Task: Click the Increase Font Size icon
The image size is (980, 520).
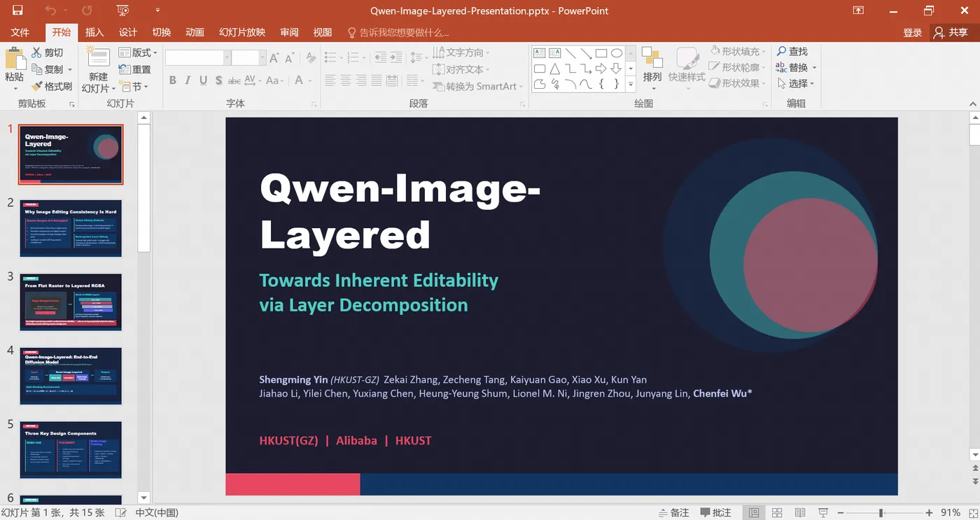Action: [x=274, y=58]
